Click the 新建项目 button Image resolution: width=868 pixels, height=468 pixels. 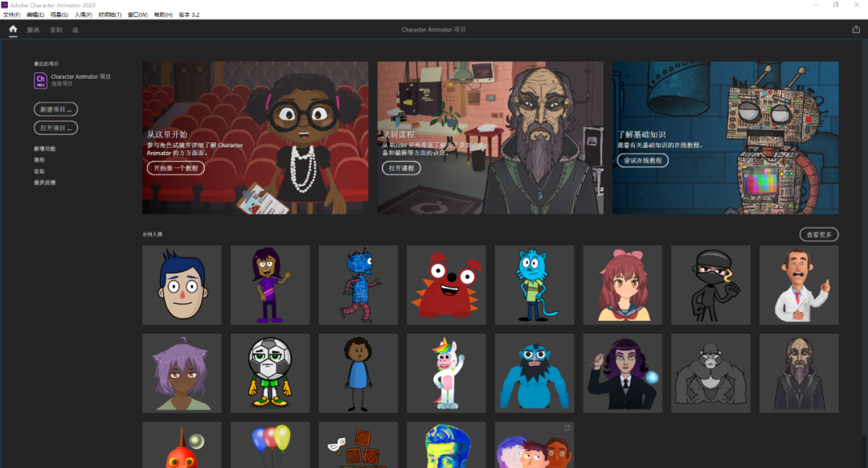point(55,109)
